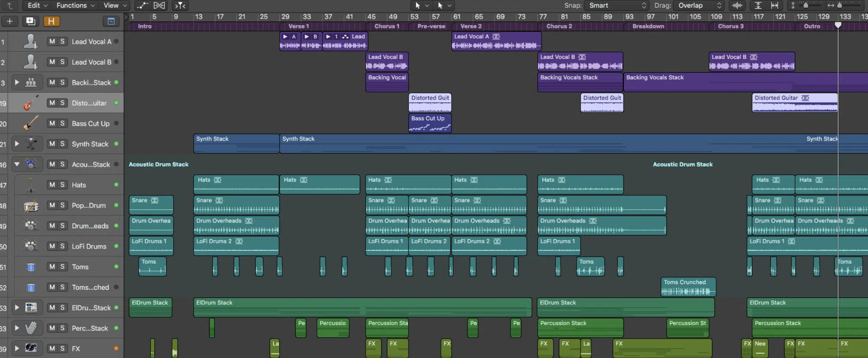Mute the Synth Stack track
868x358 pixels.
click(x=52, y=144)
